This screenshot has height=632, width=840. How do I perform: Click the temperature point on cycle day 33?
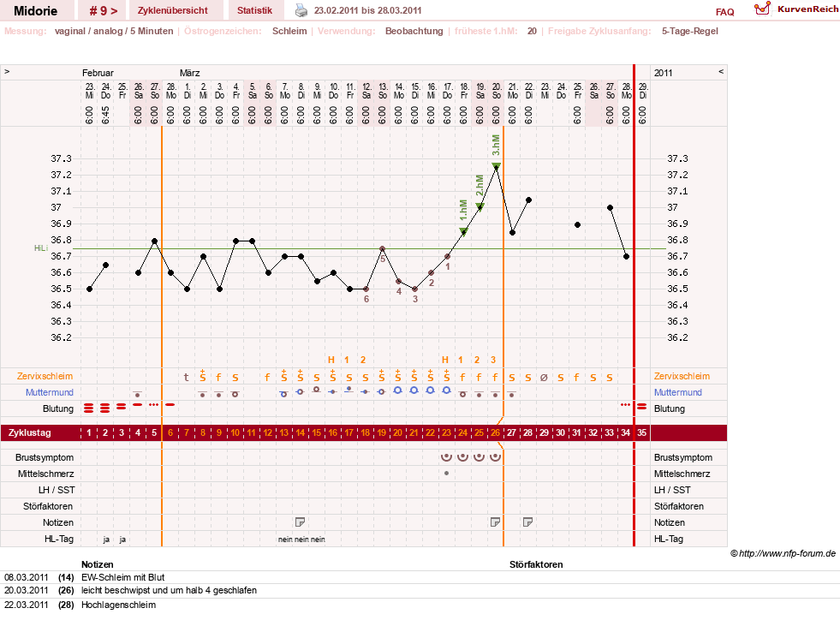(610, 207)
